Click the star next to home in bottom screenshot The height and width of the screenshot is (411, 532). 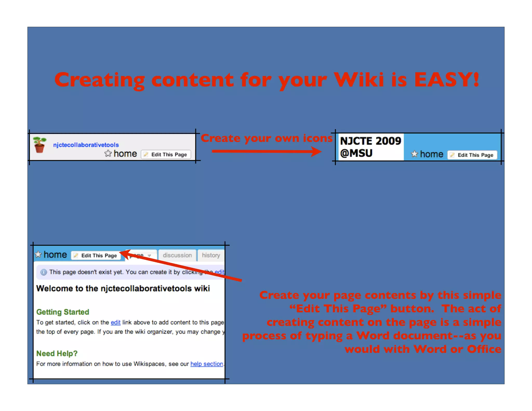(x=38, y=254)
